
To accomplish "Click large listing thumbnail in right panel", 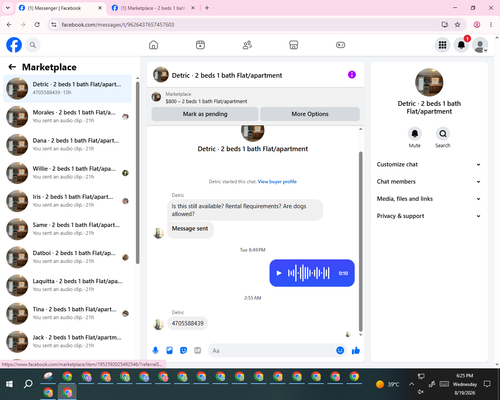I will pos(429,82).
